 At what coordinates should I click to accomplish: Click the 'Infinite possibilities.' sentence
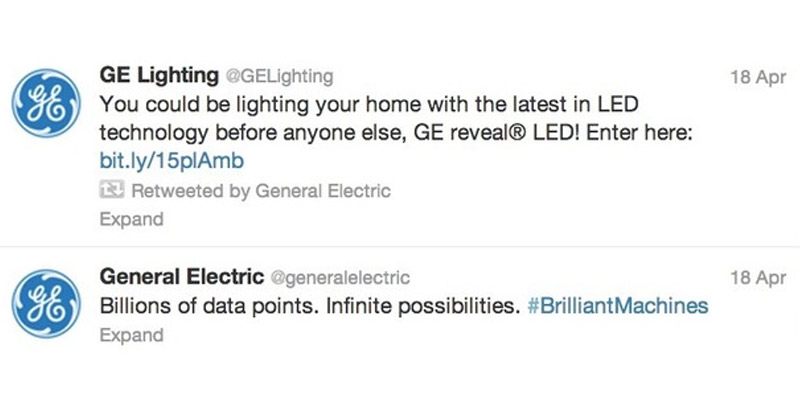coord(423,306)
